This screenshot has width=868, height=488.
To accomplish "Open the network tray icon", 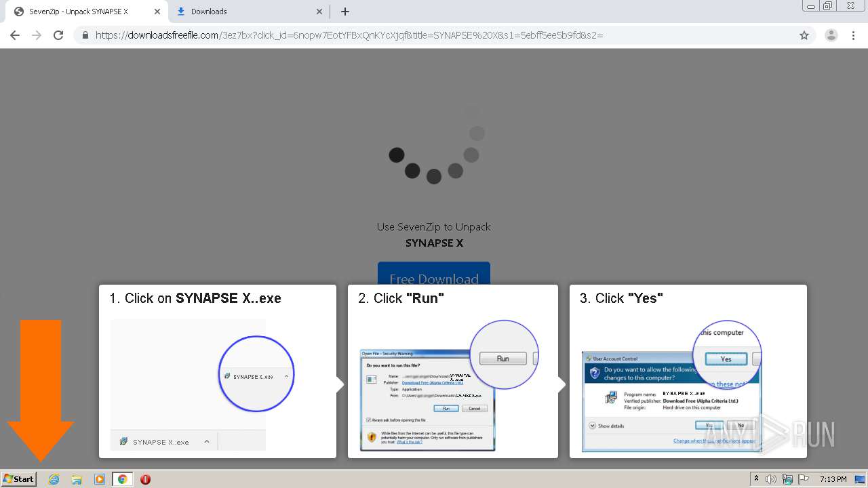I will (787, 479).
